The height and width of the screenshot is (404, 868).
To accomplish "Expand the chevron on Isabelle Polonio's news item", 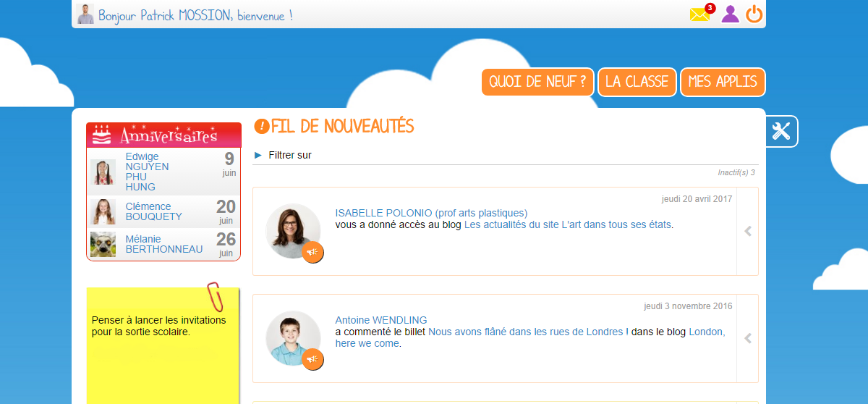I will pyautogui.click(x=748, y=231).
